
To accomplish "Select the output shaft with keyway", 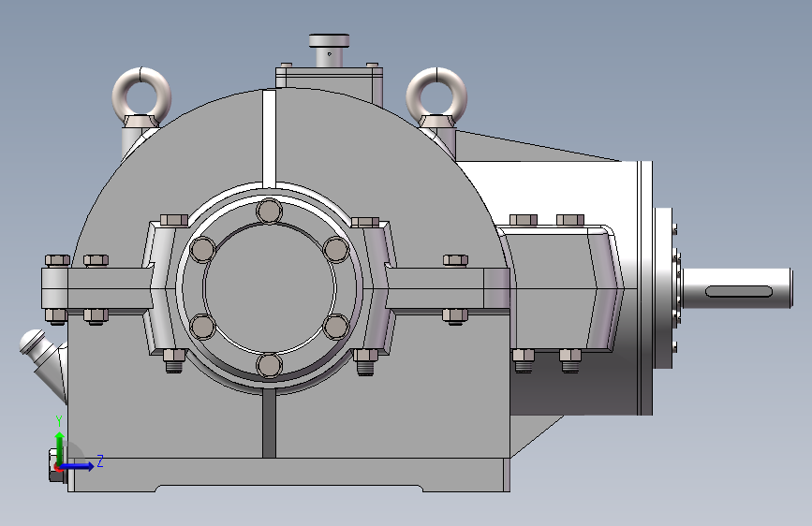I will tap(737, 288).
